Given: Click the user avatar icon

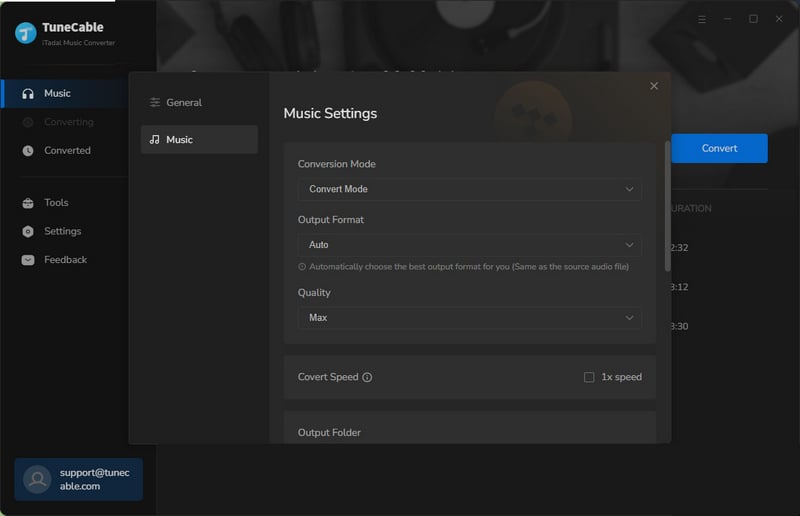Looking at the screenshot, I should tap(37, 479).
